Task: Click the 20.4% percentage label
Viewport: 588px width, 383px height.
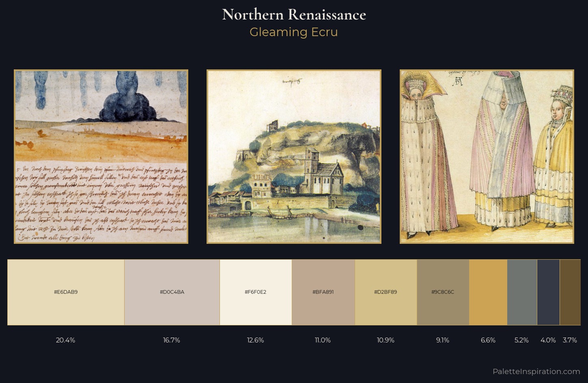Action: coord(65,340)
